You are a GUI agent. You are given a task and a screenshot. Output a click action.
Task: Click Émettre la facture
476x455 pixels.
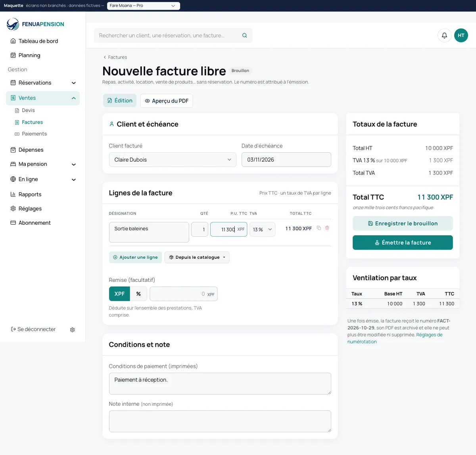click(403, 243)
